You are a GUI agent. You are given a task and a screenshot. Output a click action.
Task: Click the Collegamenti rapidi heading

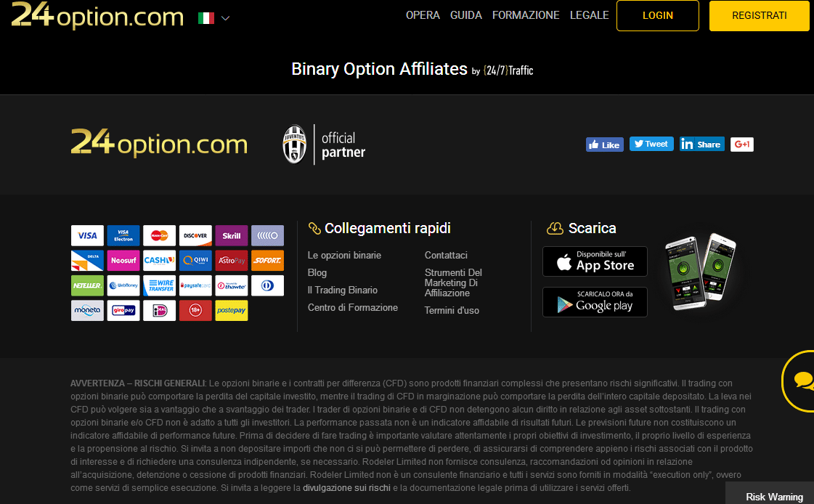[x=387, y=228]
